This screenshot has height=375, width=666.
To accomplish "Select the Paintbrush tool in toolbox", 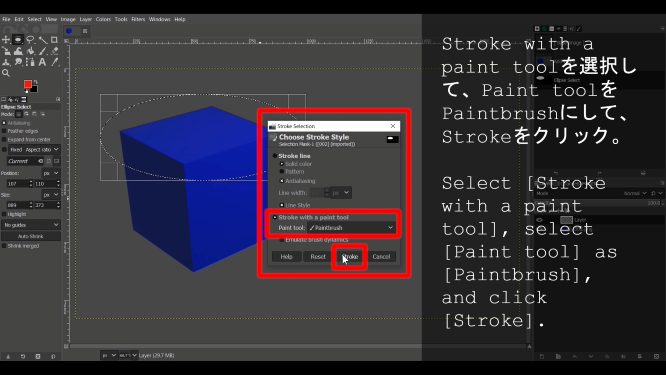I will 42,51.
